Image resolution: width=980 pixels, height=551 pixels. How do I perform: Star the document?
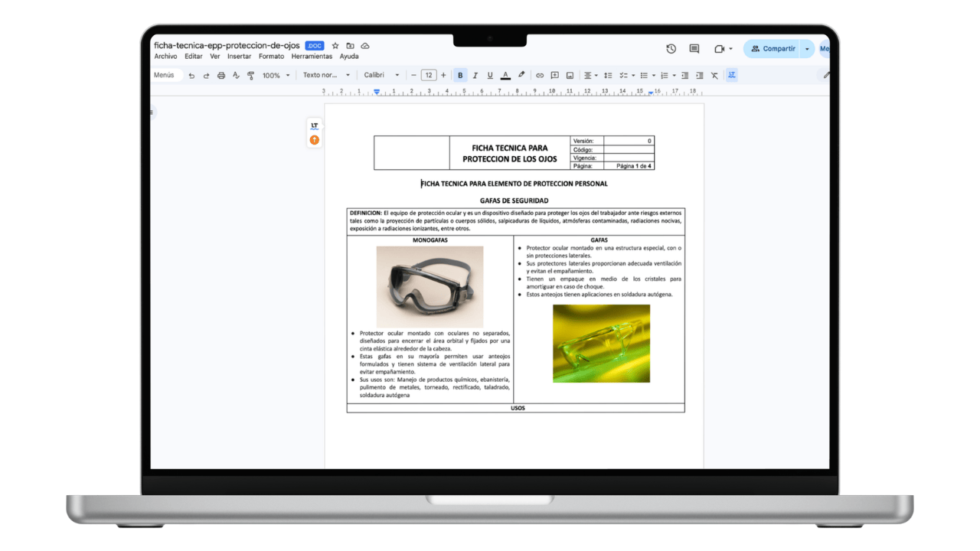[335, 45]
